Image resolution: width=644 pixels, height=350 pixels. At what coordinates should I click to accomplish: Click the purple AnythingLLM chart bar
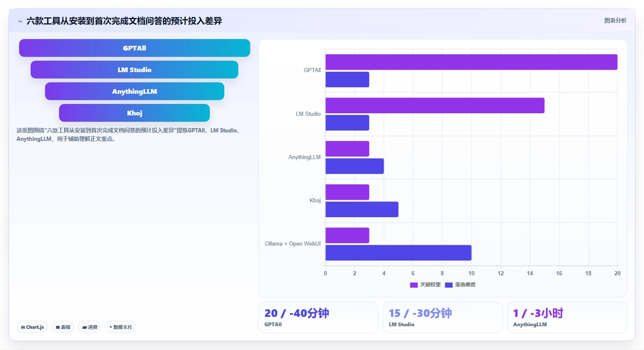click(347, 148)
